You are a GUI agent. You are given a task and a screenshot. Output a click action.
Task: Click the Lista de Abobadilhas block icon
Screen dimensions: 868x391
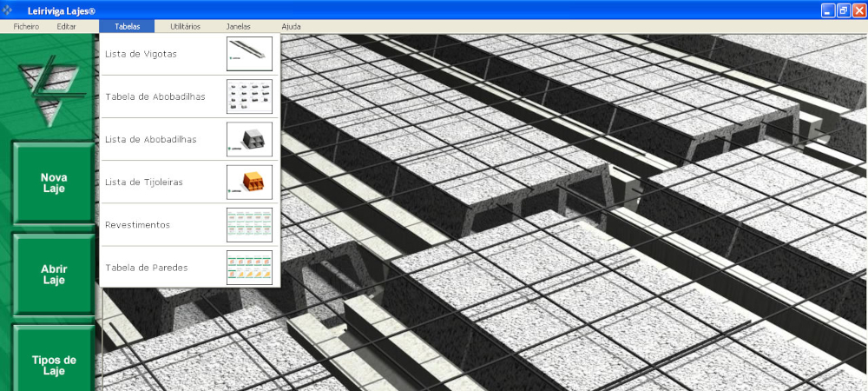249,139
